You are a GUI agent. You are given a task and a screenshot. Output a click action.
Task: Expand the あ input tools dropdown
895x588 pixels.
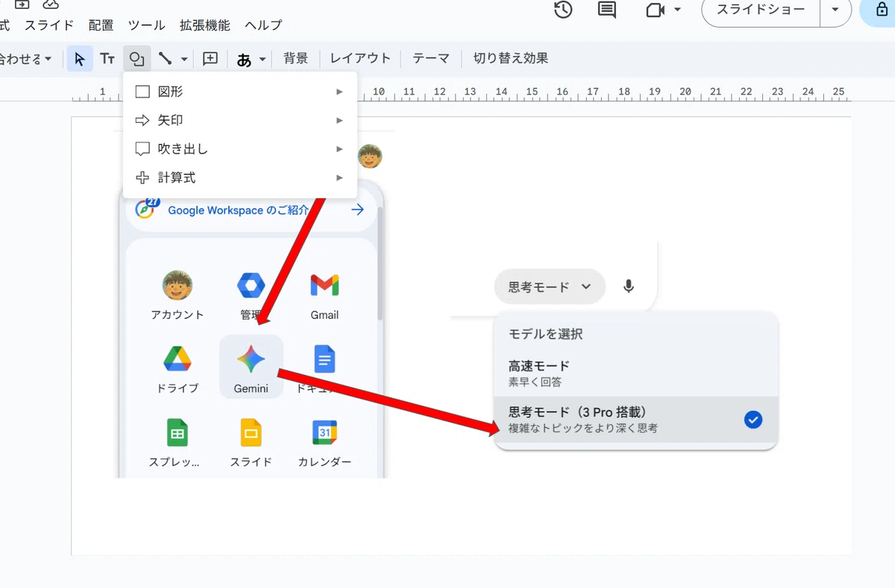(x=263, y=60)
